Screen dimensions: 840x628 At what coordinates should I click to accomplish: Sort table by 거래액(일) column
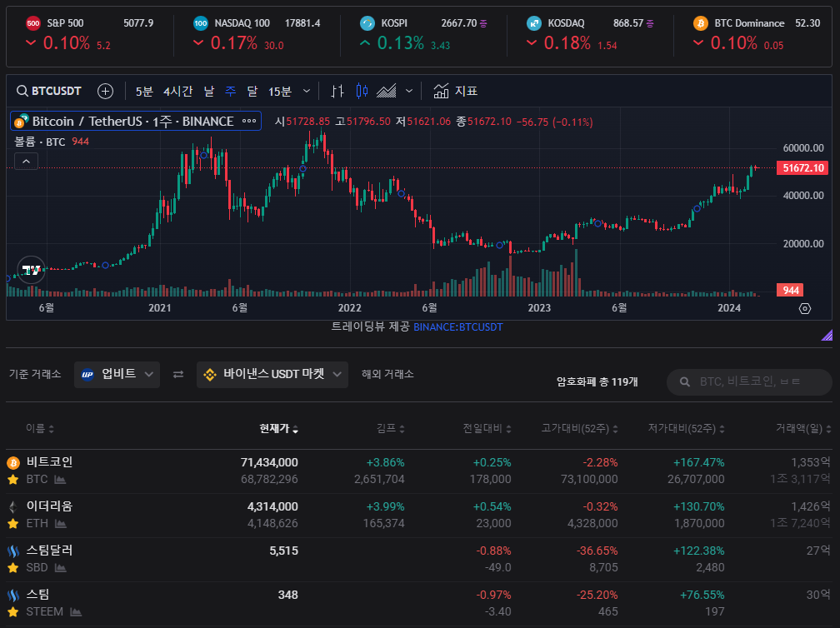pos(803,428)
